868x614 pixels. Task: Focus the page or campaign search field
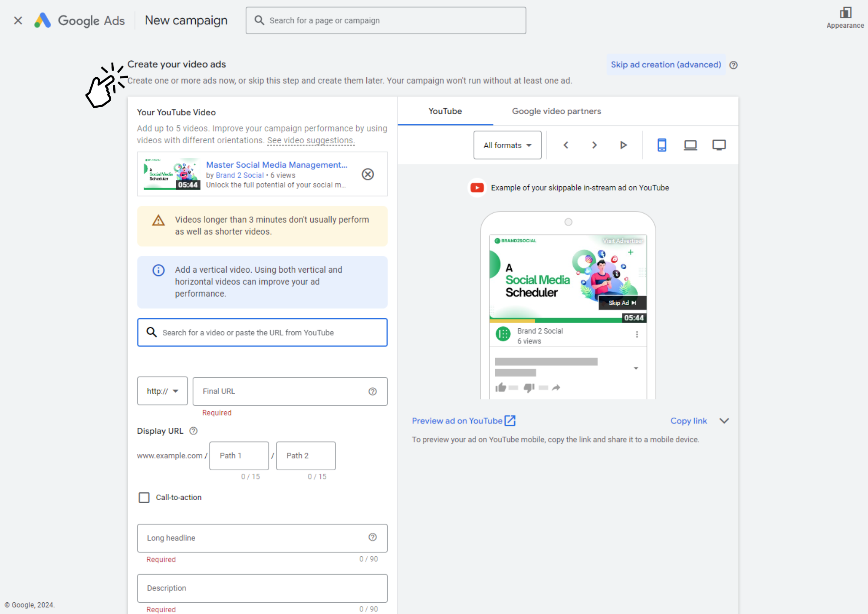pyautogui.click(x=386, y=20)
